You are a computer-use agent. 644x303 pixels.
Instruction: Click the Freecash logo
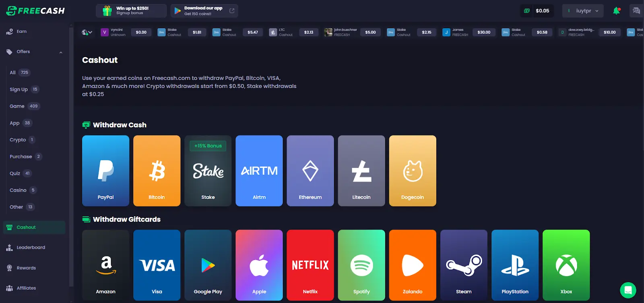click(35, 11)
